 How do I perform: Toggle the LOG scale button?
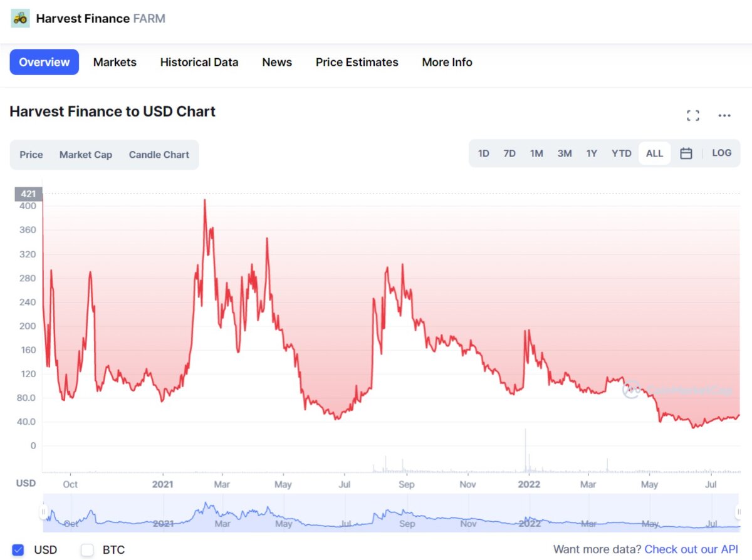(722, 153)
